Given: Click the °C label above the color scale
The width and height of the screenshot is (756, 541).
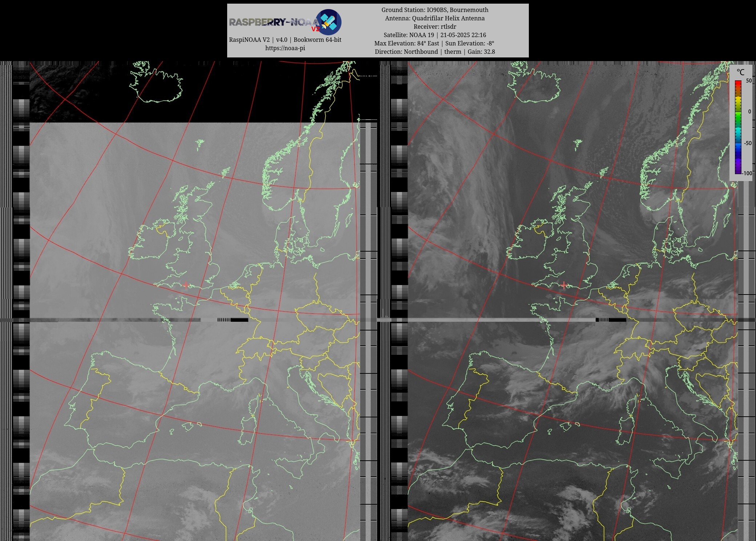Looking at the screenshot, I should pyautogui.click(x=740, y=72).
